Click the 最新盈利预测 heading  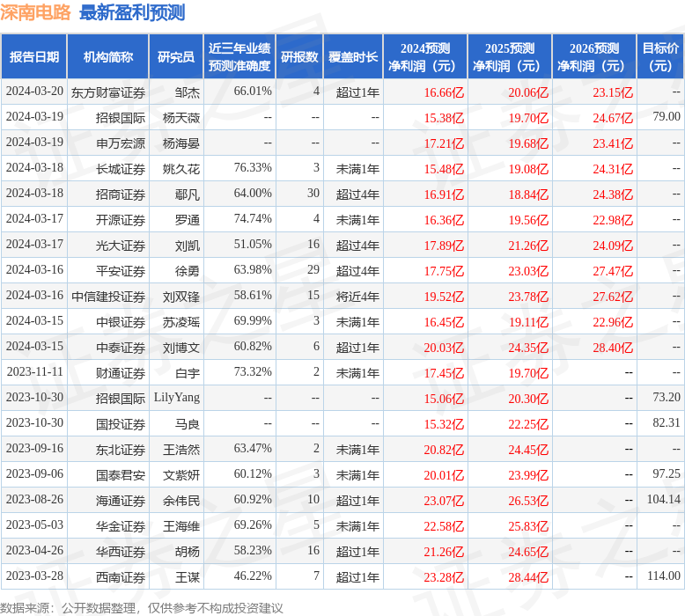pyautogui.click(x=132, y=12)
